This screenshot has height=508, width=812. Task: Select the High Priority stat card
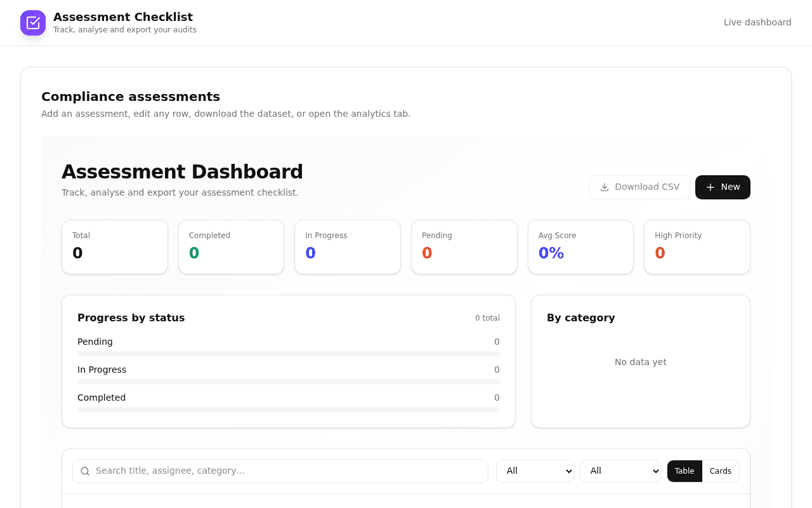coord(697,247)
